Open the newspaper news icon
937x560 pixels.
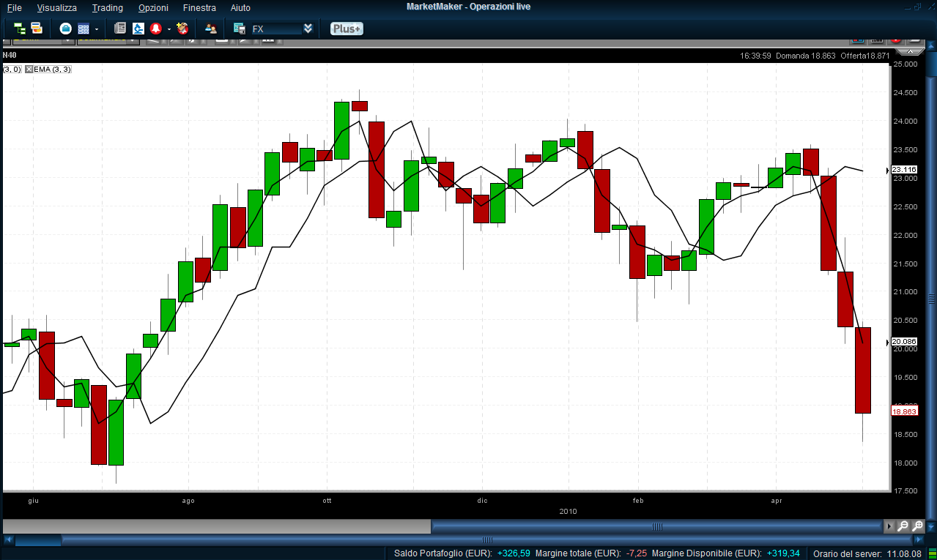click(x=121, y=29)
